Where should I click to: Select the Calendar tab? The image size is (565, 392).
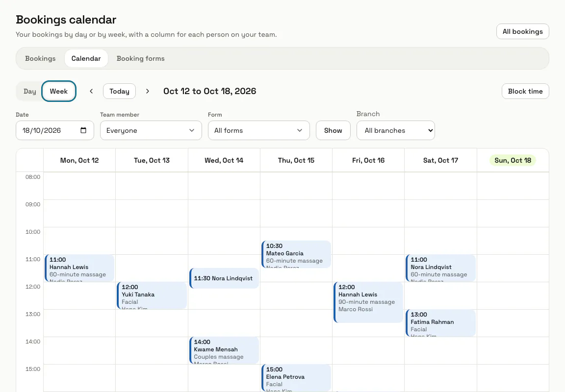(x=86, y=58)
